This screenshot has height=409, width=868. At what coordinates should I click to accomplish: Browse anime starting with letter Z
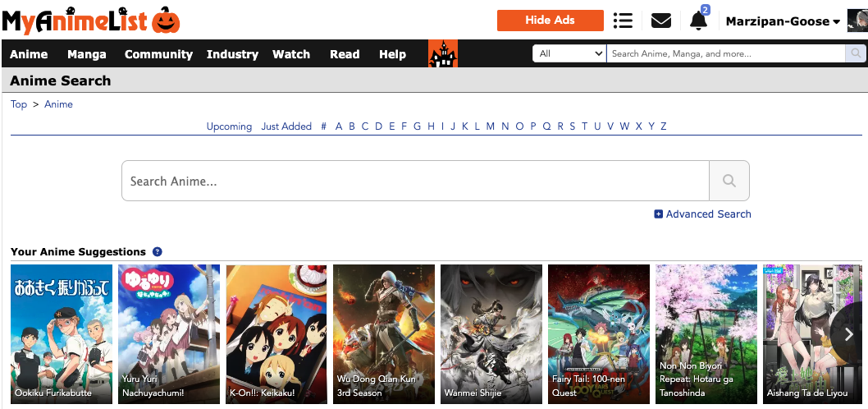pyautogui.click(x=663, y=126)
